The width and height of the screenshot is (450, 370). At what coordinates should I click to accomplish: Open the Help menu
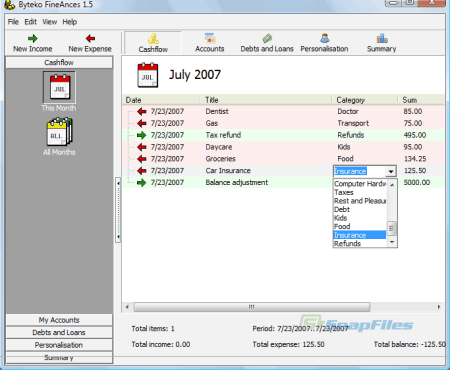[70, 22]
